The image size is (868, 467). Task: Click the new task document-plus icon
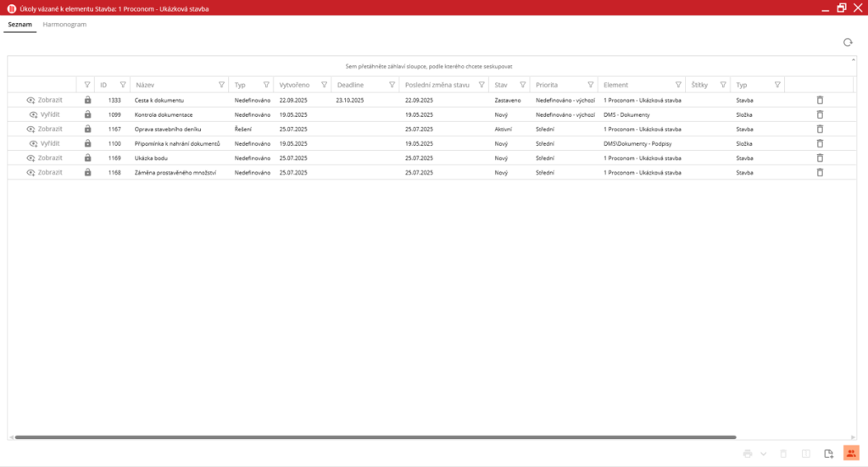(829, 454)
